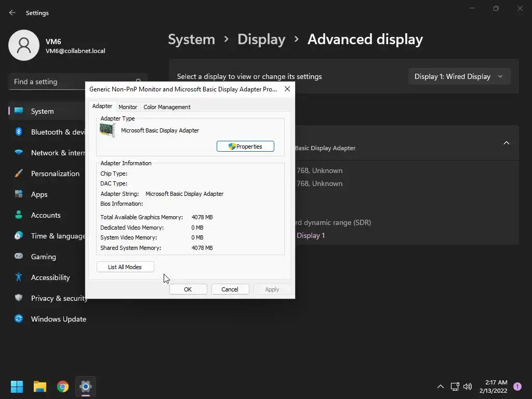Click the Accessibility figure icon
The width and height of the screenshot is (532, 399).
click(x=19, y=277)
